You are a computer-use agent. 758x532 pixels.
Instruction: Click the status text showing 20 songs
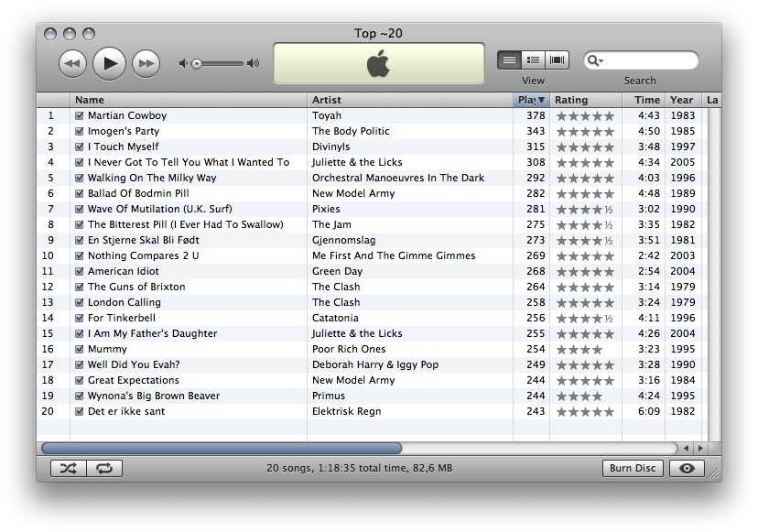pos(359,468)
